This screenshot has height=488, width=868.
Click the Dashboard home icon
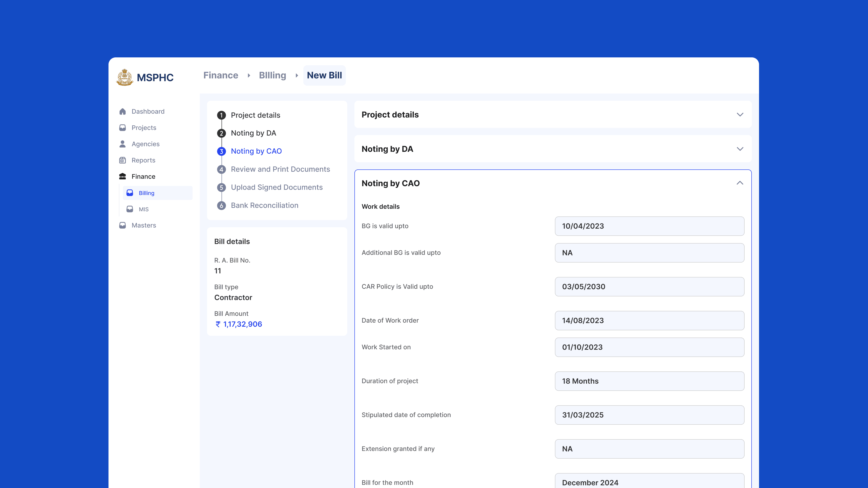pyautogui.click(x=123, y=111)
